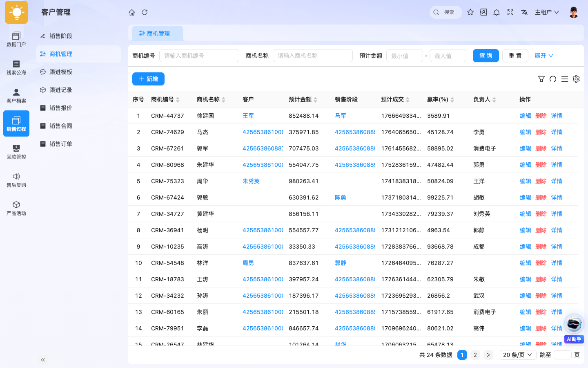Switch to the 商机管理 tab
This screenshot has height=368, width=588.
157,34
